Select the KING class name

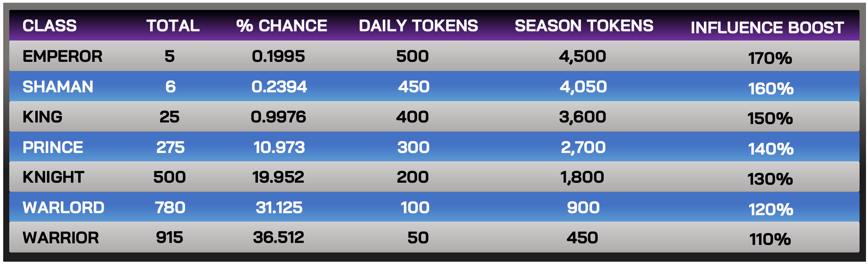click(x=42, y=117)
